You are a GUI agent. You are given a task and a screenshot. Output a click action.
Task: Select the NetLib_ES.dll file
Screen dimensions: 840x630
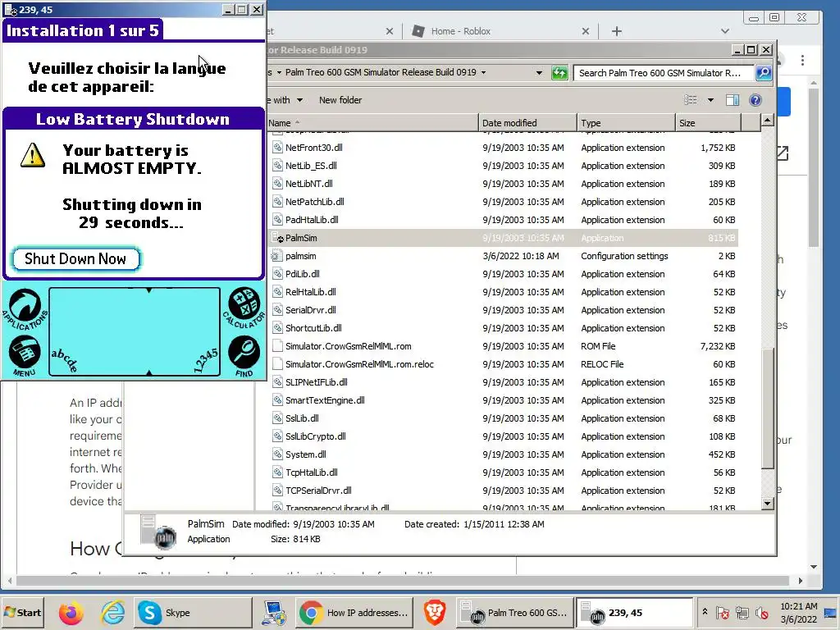(311, 166)
